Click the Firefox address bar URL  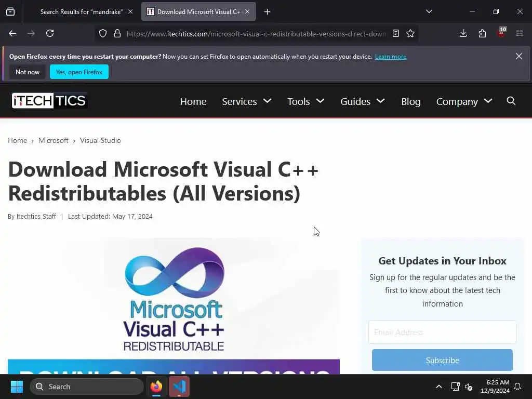(x=256, y=34)
